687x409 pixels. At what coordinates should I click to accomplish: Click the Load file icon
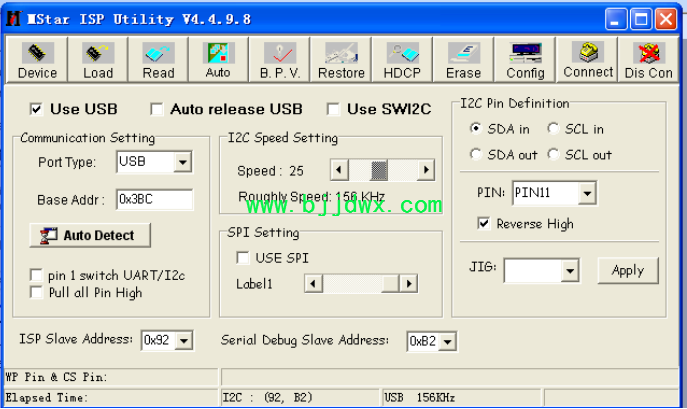[98, 60]
